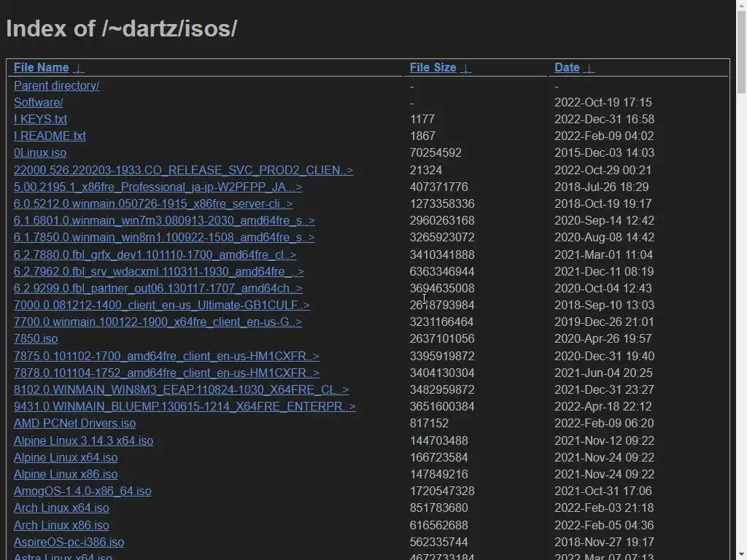
Task: Download Alpine Linux x64.iso
Action: (x=66, y=458)
